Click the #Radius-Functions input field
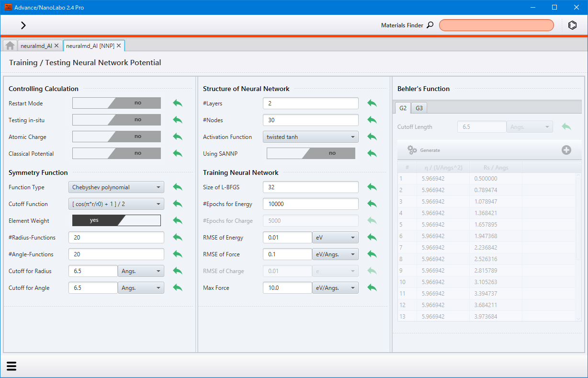This screenshot has height=378, width=588. [116, 238]
